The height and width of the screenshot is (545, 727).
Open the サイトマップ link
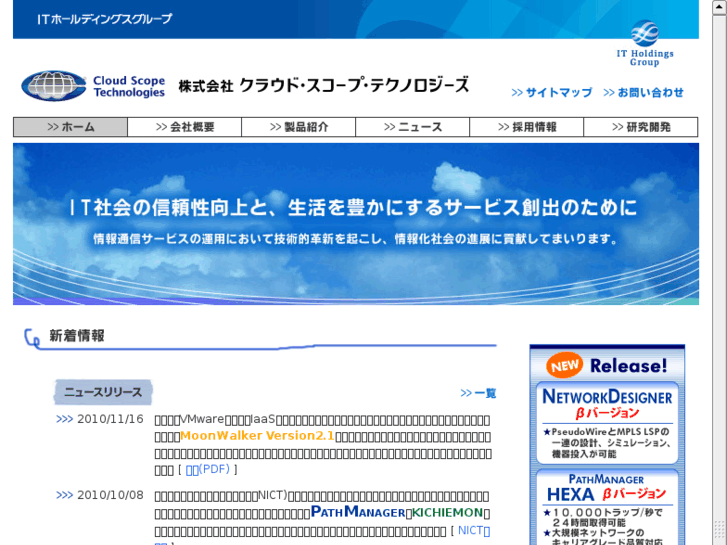tap(552, 93)
